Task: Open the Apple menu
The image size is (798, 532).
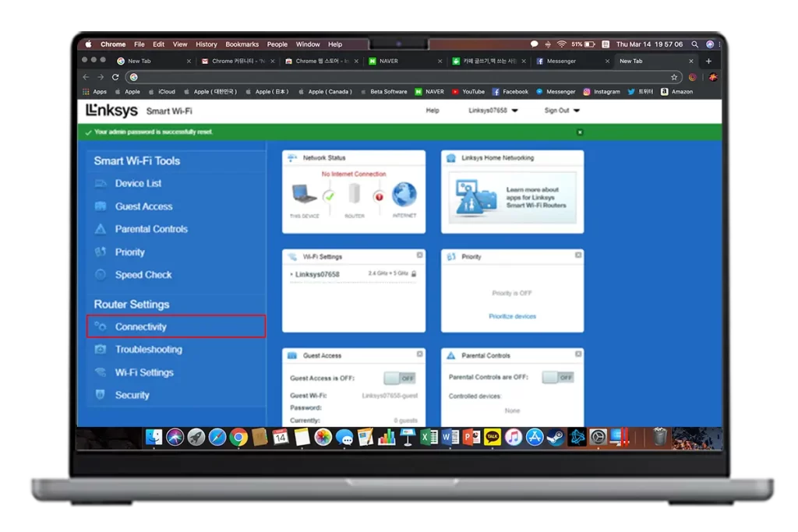Action: (x=89, y=44)
